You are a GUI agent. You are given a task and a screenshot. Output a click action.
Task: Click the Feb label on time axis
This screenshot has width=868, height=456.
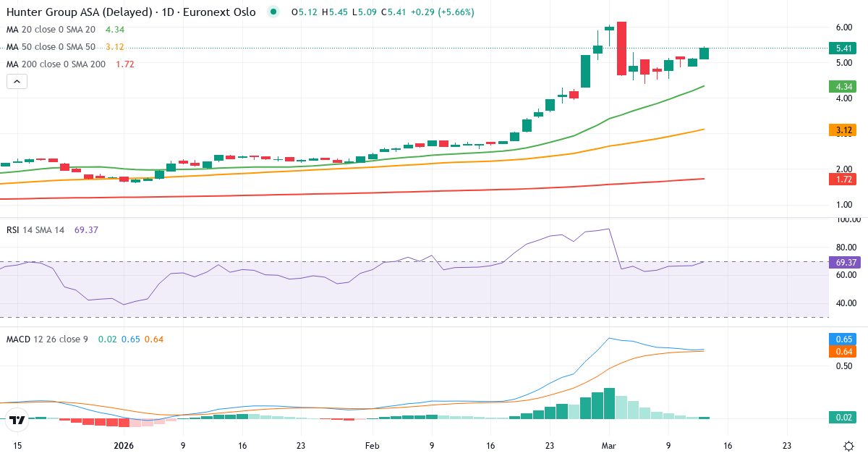tap(372, 446)
